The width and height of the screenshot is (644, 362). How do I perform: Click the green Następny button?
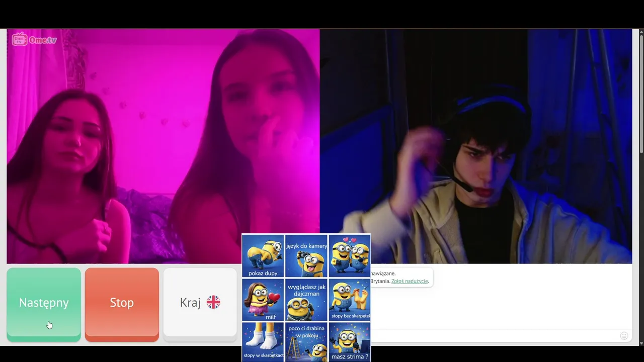click(44, 304)
